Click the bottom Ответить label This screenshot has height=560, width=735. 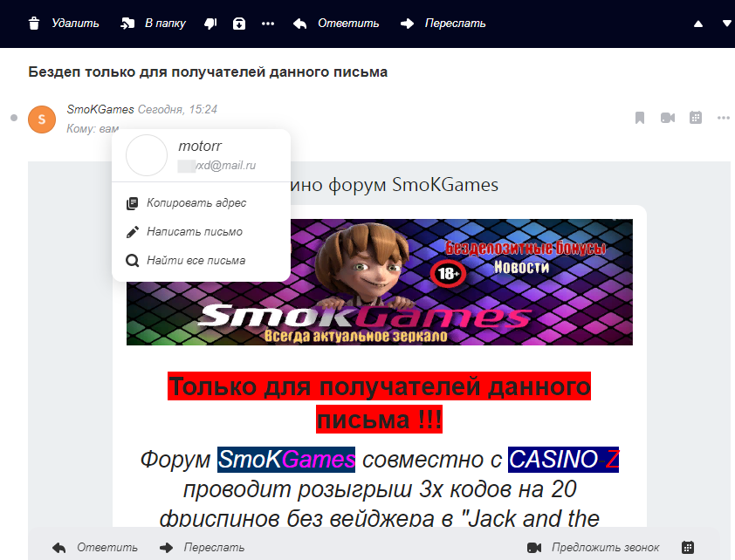pos(107,548)
